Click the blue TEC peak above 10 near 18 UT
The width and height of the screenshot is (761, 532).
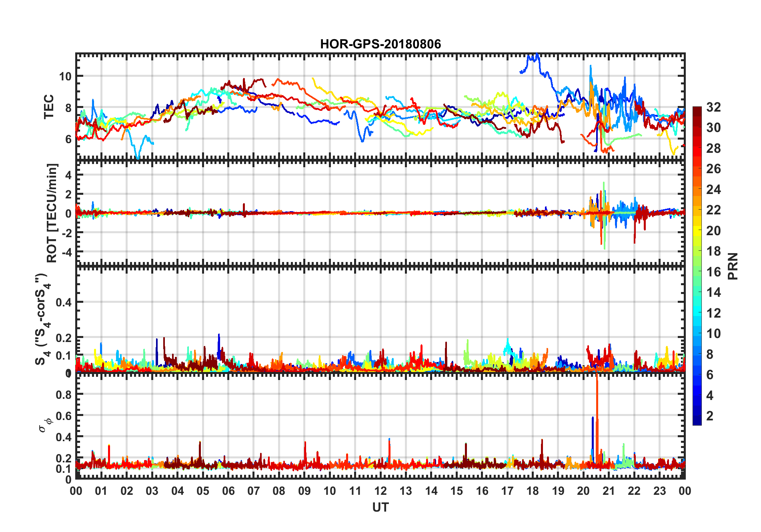tap(534, 58)
